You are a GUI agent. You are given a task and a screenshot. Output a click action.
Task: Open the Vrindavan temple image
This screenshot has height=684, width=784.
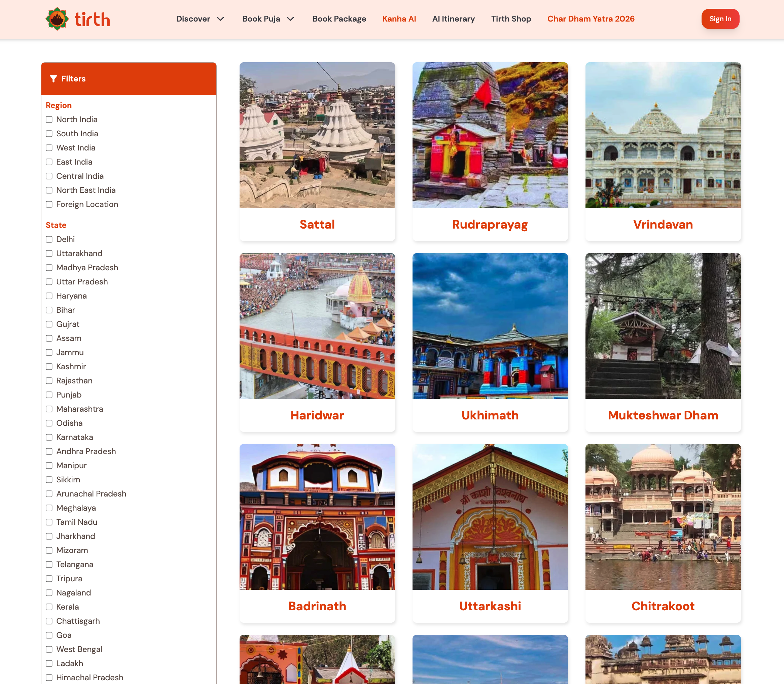tap(663, 135)
